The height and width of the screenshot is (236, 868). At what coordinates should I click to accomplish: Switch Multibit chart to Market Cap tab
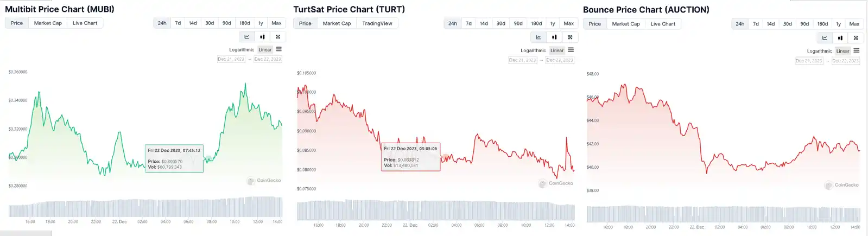[48, 23]
